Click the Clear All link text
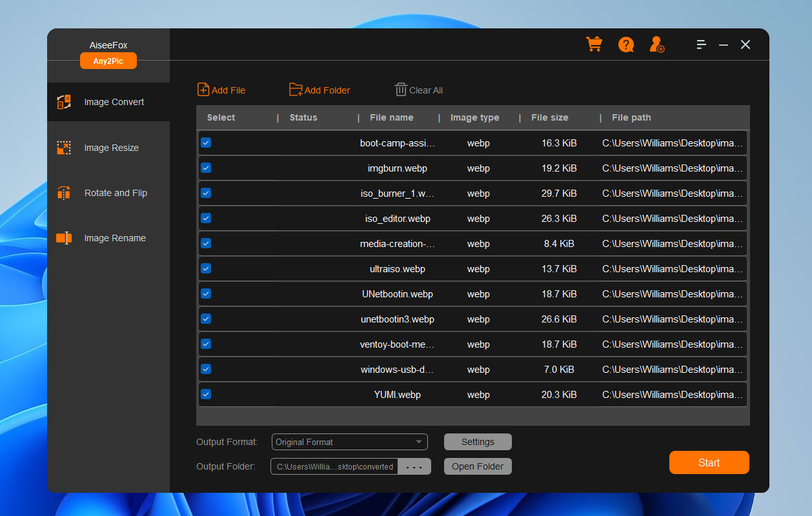Screen dimensions: 812x516 426,90
